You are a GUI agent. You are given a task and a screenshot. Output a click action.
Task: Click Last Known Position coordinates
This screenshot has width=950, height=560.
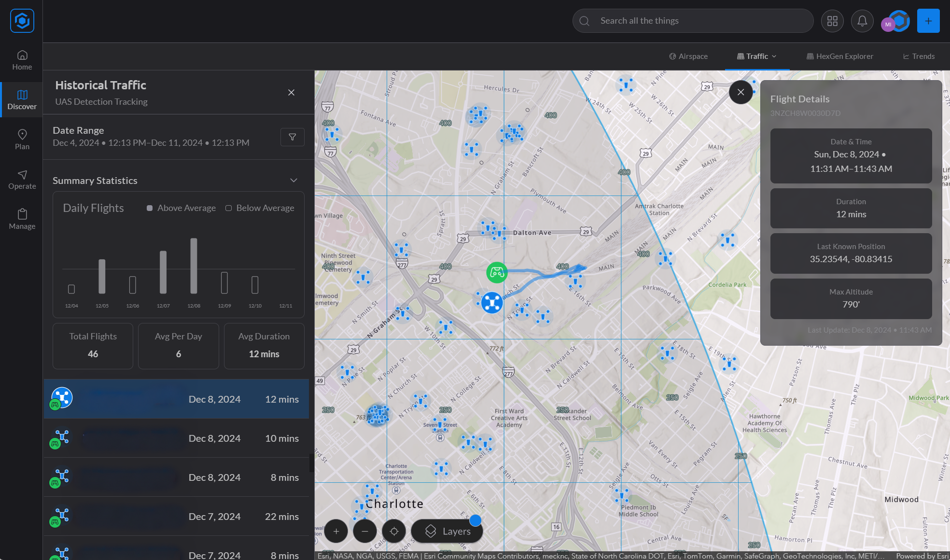(851, 259)
